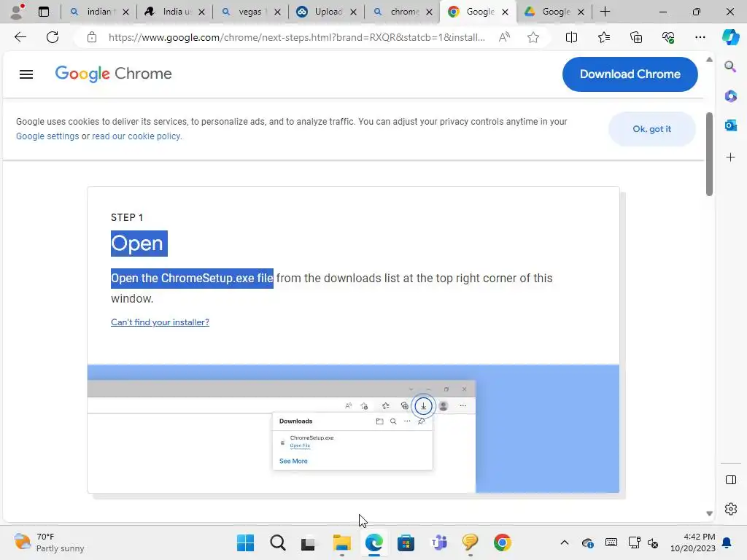Open Read aloud in address bar
Screen dimensions: 747x560
[x=504, y=37]
